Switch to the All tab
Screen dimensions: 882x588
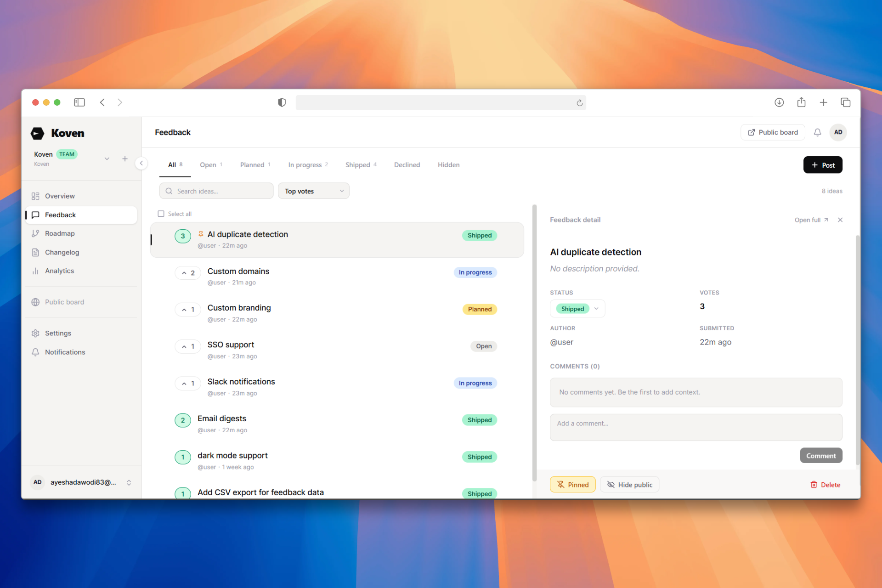(x=175, y=165)
